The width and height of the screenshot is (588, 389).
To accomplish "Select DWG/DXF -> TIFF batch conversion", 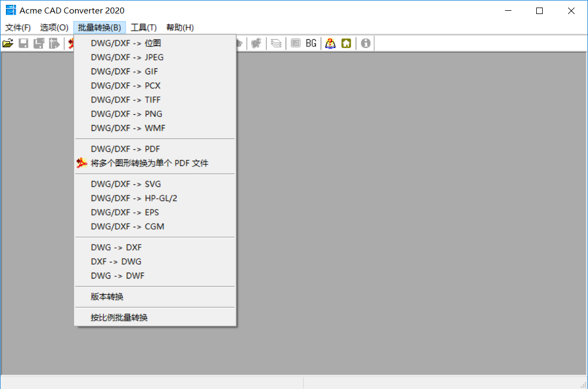I will point(126,100).
